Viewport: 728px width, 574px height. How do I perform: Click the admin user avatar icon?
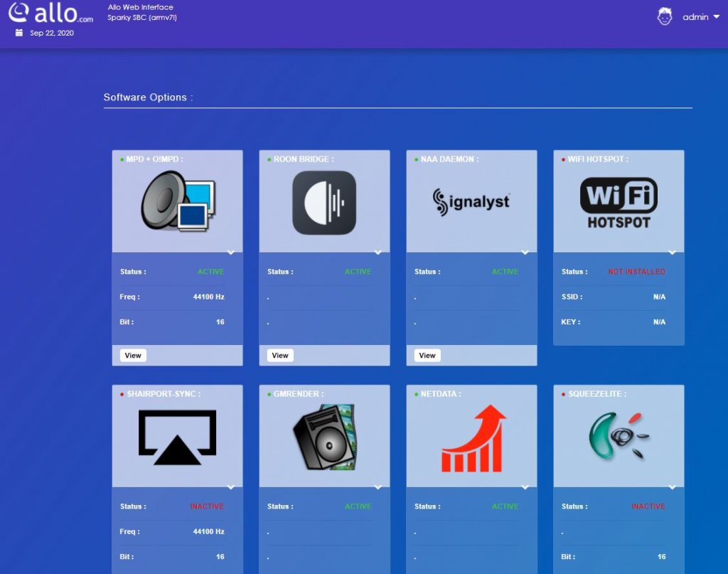point(665,17)
